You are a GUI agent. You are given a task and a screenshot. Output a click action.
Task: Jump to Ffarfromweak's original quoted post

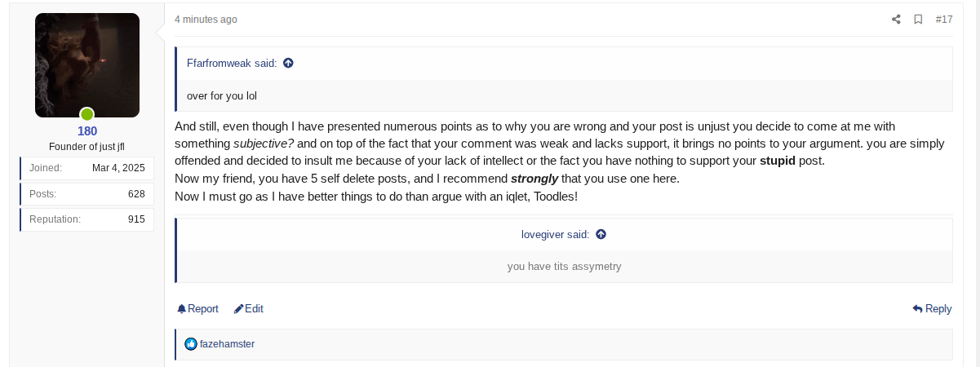point(288,63)
